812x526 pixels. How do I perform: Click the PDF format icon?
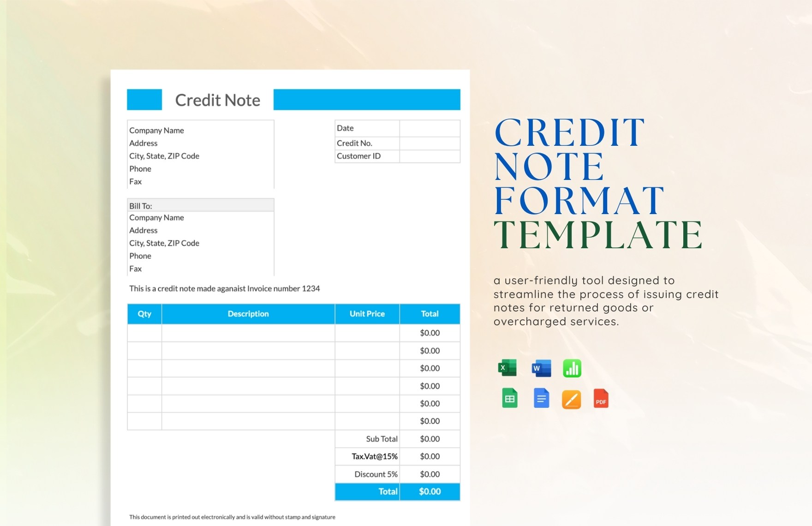click(x=601, y=399)
